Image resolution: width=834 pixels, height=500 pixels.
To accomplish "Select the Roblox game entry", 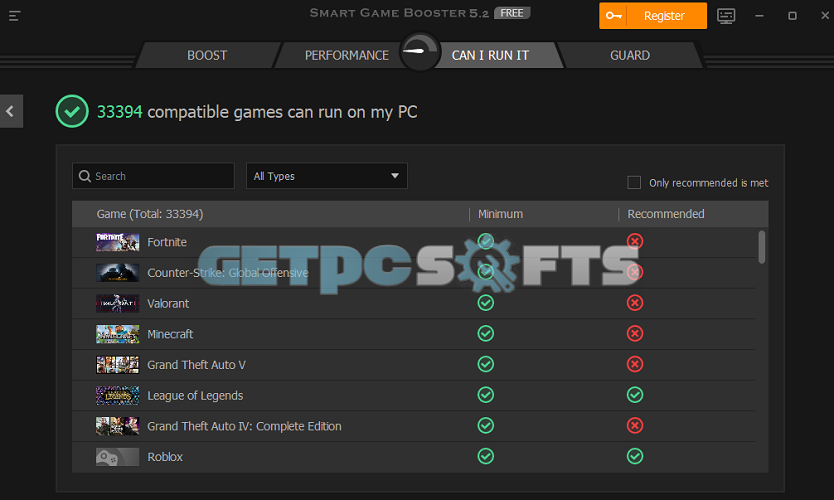I will click(165, 457).
